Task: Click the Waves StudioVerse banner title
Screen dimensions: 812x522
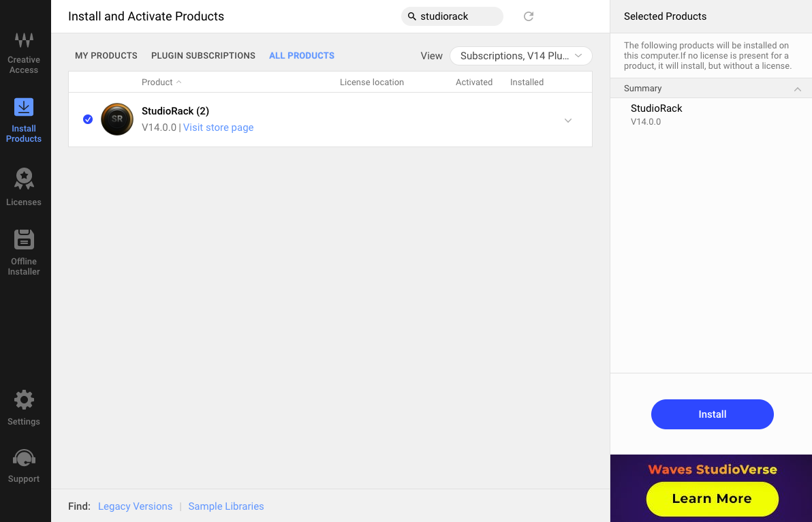Action: (712, 470)
